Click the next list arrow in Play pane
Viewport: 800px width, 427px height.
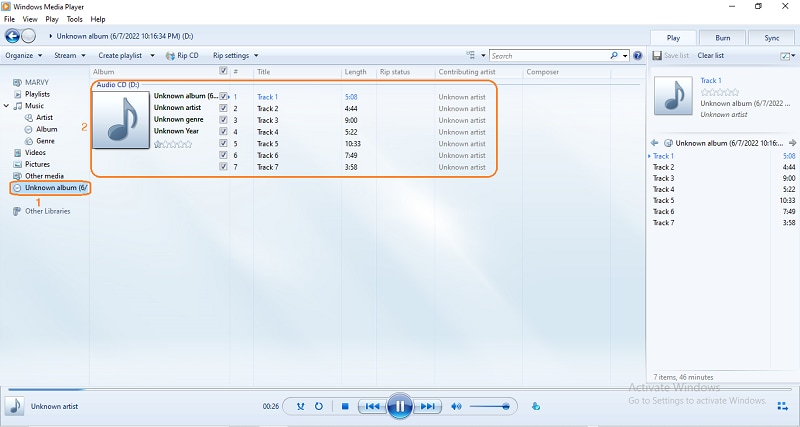click(x=792, y=143)
